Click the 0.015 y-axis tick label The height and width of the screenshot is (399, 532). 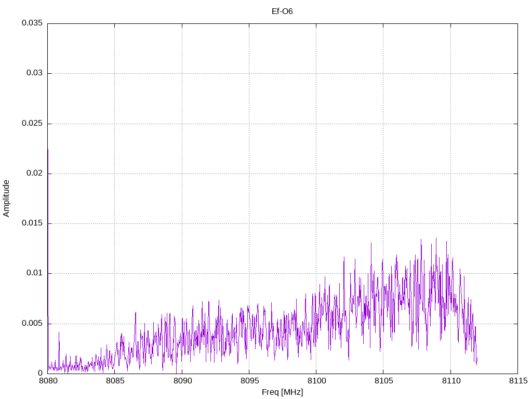(32, 223)
